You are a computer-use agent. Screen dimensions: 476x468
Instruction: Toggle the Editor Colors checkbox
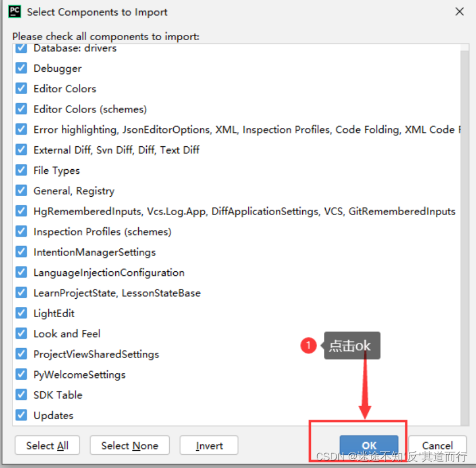(x=21, y=88)
